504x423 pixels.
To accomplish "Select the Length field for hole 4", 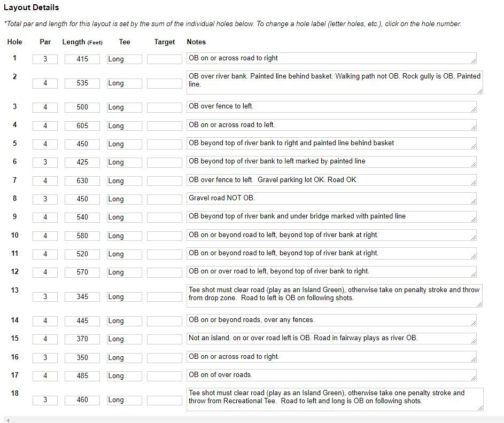I will tap(82, 126).
